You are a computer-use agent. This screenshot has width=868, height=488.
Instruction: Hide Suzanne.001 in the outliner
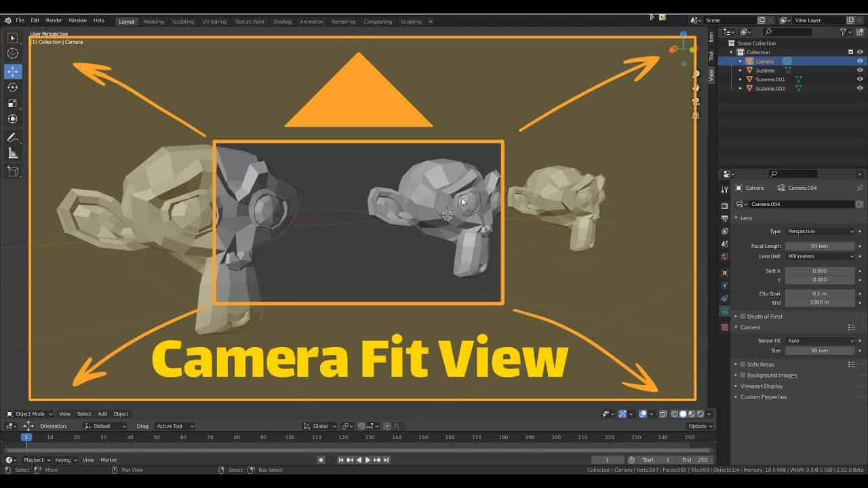click(860, 79)
